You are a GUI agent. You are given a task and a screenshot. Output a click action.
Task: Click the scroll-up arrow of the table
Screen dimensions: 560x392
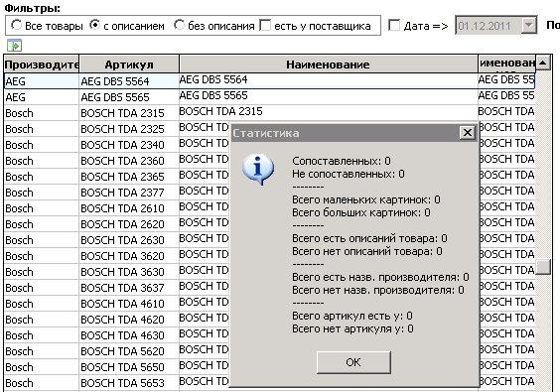(x=543, y=64)
